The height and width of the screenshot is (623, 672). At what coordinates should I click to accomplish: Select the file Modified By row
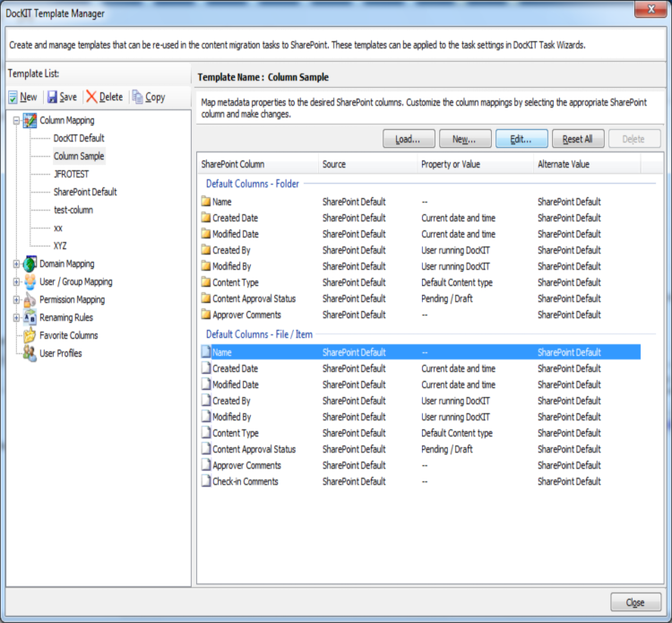point(421,417)
